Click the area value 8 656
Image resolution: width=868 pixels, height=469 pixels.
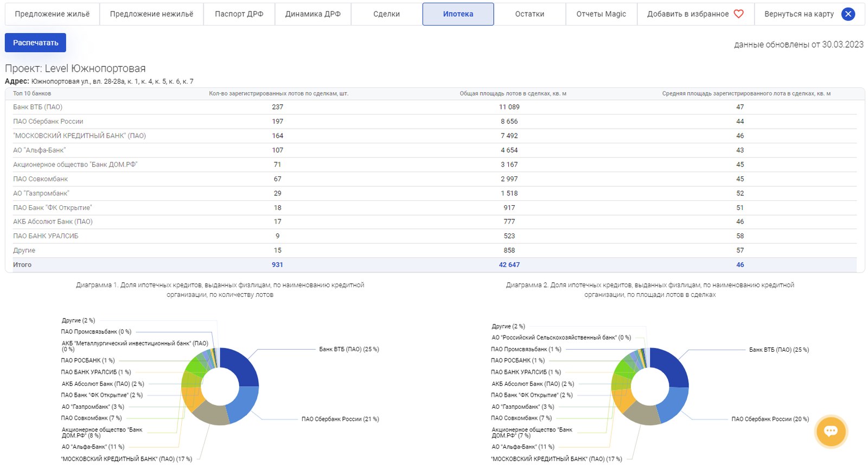point(509,122)
